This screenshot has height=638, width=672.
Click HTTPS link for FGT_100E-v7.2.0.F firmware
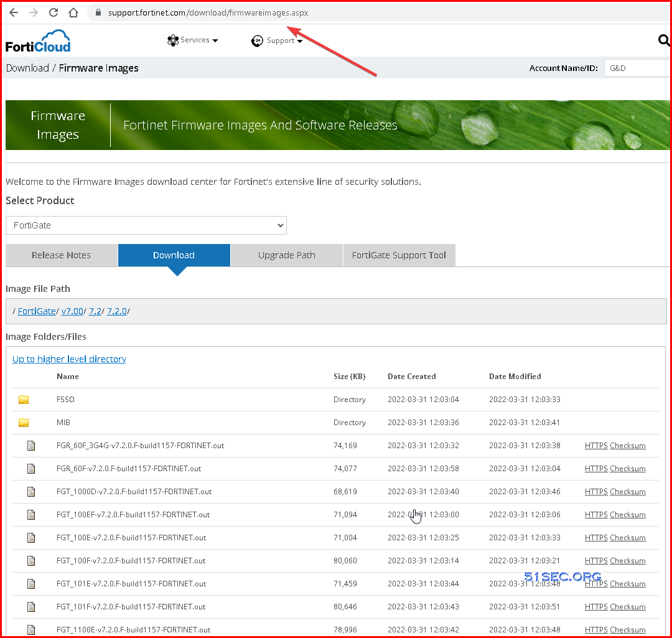point(596,538)
